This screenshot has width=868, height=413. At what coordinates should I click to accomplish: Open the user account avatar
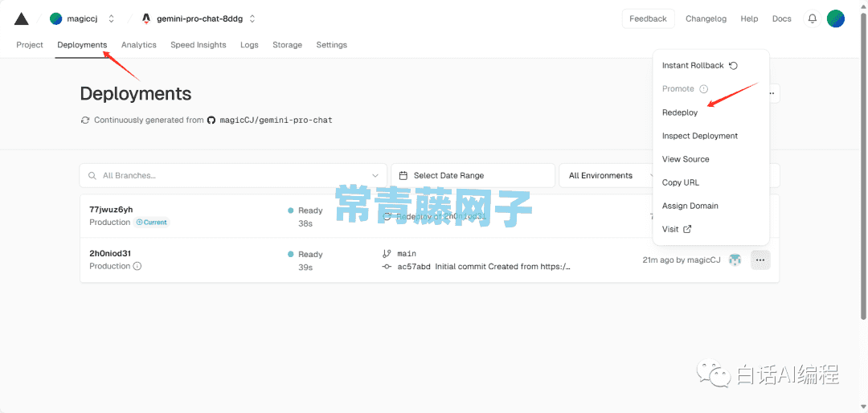(x=835, y=18)
